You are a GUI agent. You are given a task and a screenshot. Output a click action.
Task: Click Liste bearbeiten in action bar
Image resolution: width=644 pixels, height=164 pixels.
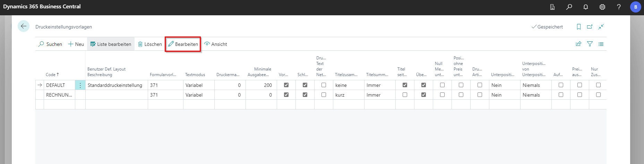[x=111, y=44]
